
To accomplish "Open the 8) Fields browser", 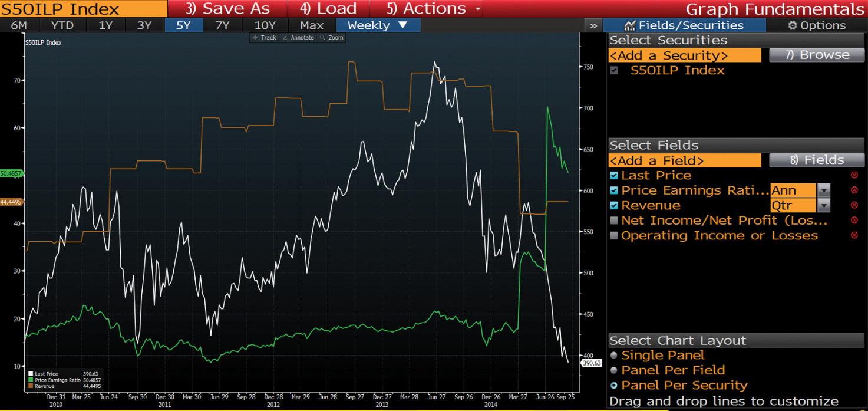I will [x=817, y=159].
